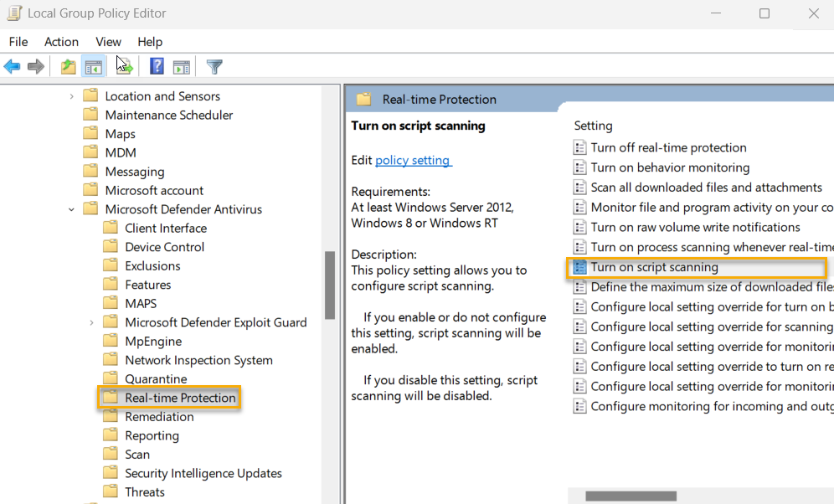Expand the Location and Sensors node

(x=71, y=95)
